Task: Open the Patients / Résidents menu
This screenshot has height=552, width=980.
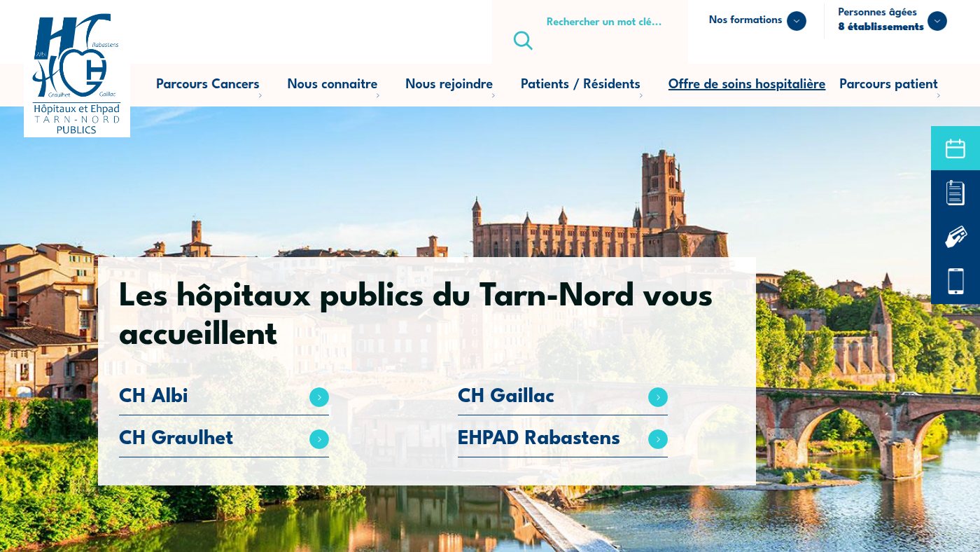Action: coord(580,84)
